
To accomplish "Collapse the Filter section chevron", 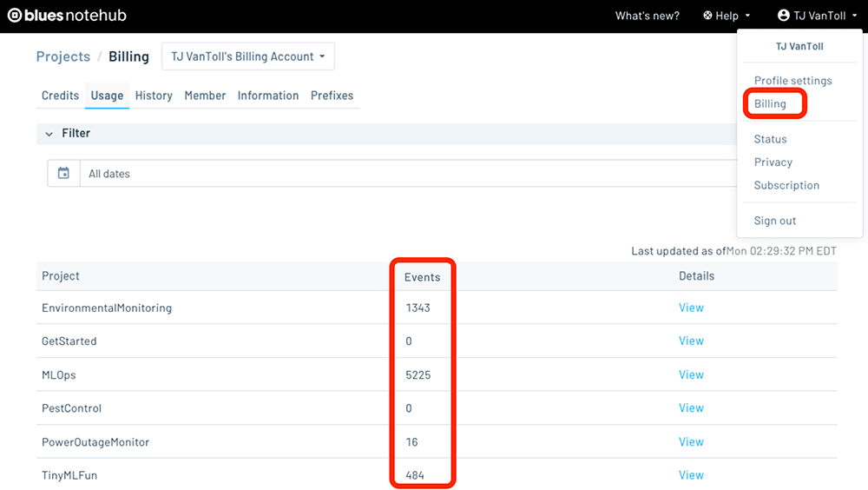I will [x=49, y=134].
